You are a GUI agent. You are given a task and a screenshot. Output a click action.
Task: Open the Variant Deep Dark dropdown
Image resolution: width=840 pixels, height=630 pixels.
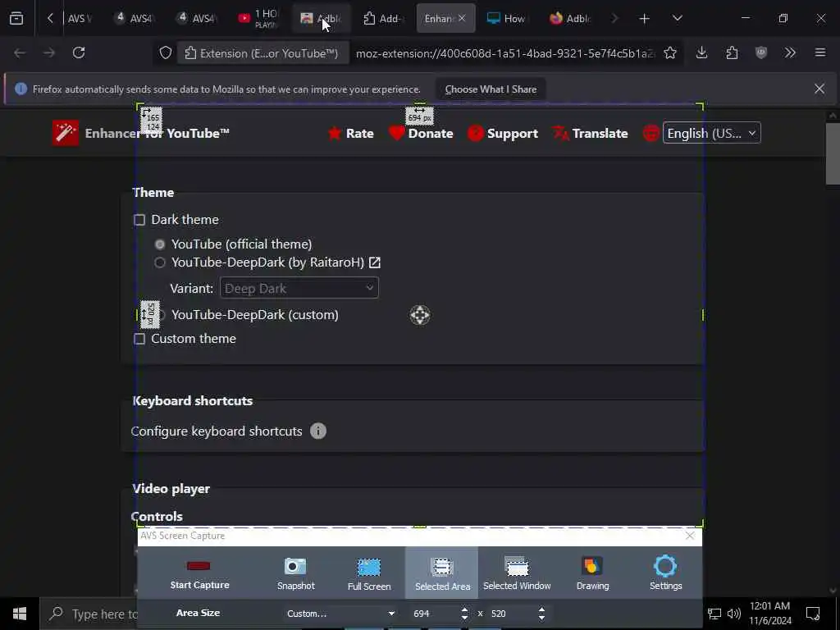pos(299,288)
